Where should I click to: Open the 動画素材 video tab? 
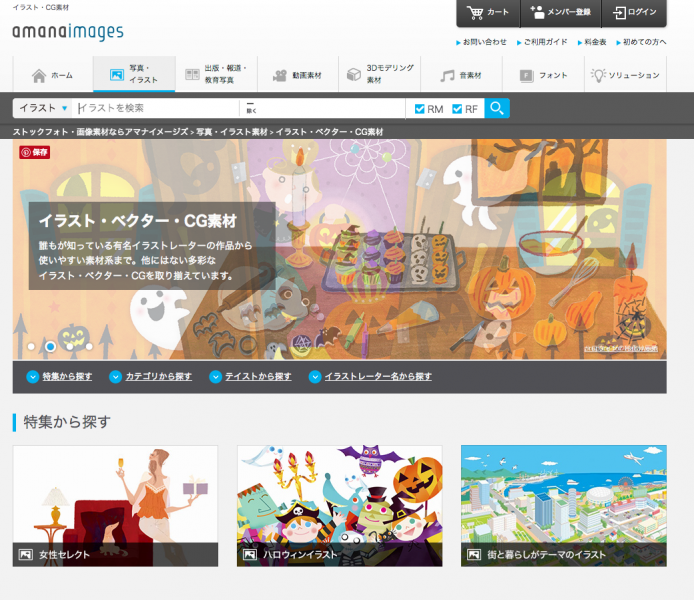[297, 75]
